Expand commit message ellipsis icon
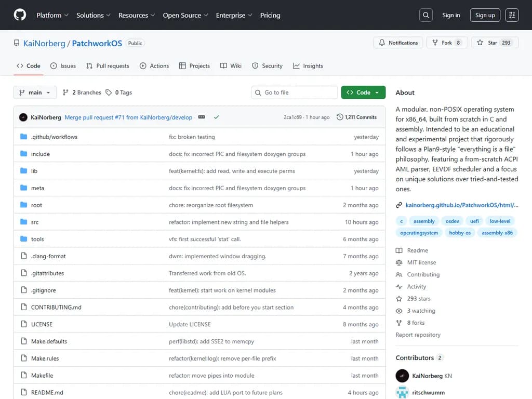 202,117
